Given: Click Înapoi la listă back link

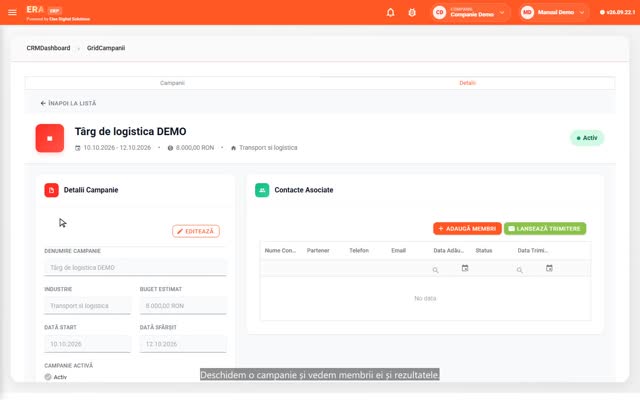Looking at the screenshot, I should (69, 103).
